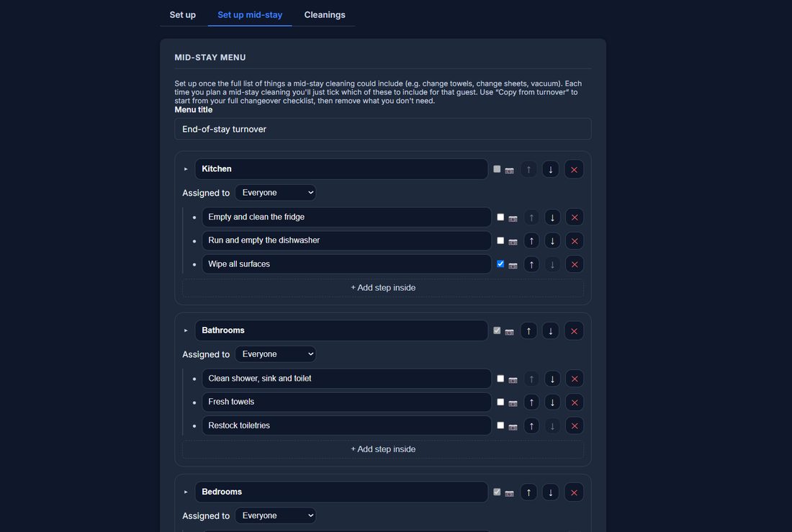Delete the Bathrooms section

575,331
